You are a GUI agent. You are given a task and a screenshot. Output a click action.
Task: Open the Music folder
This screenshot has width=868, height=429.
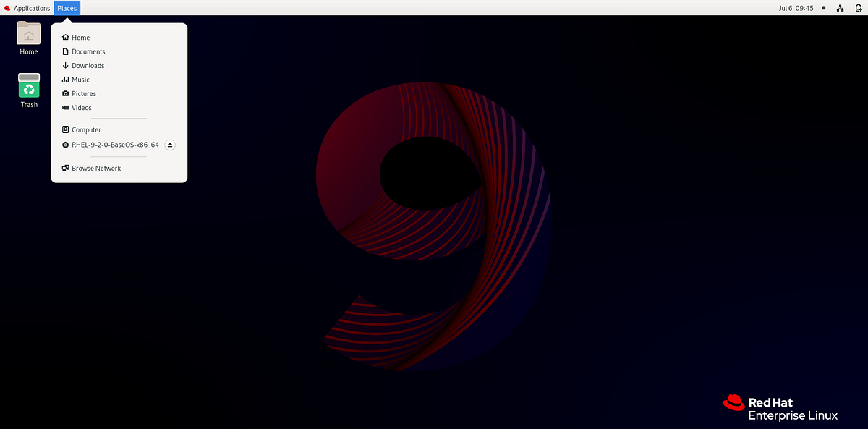click(x=80, y=80)
